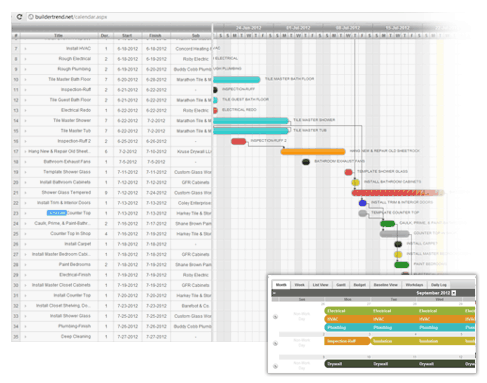Switch to the Daily Log tab
This screenshot has width=487, height=383.
[438, 285]
